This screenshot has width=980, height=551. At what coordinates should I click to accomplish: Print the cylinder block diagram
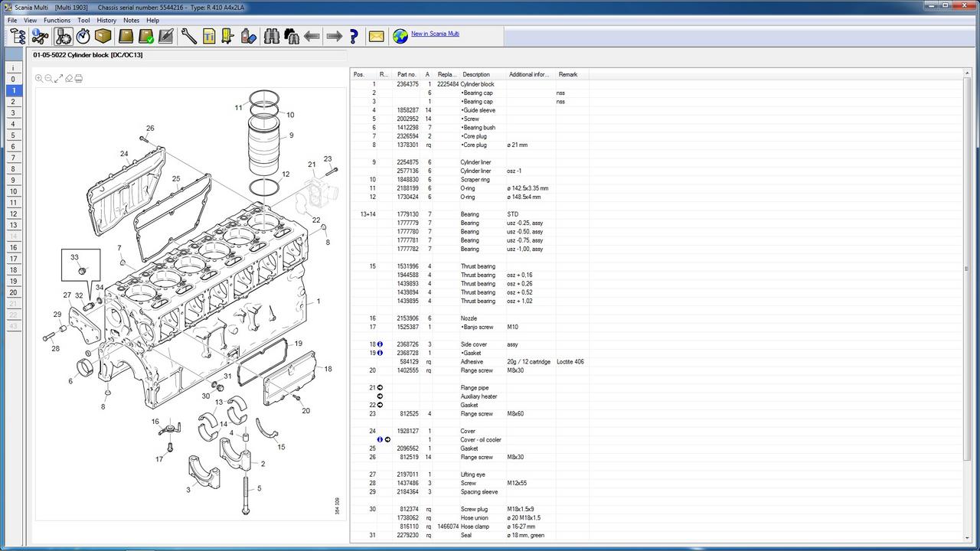pyautogui.click(x=79, y=78)
